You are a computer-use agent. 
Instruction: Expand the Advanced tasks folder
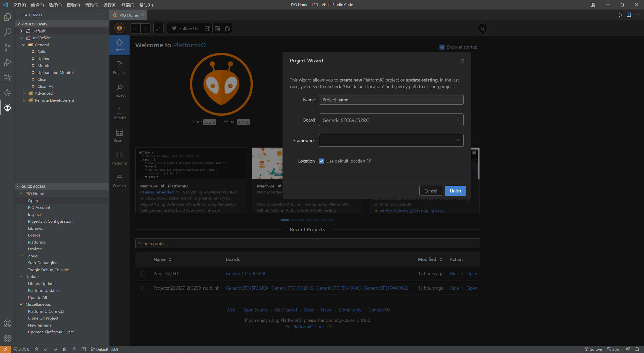[x=24, y=93]
